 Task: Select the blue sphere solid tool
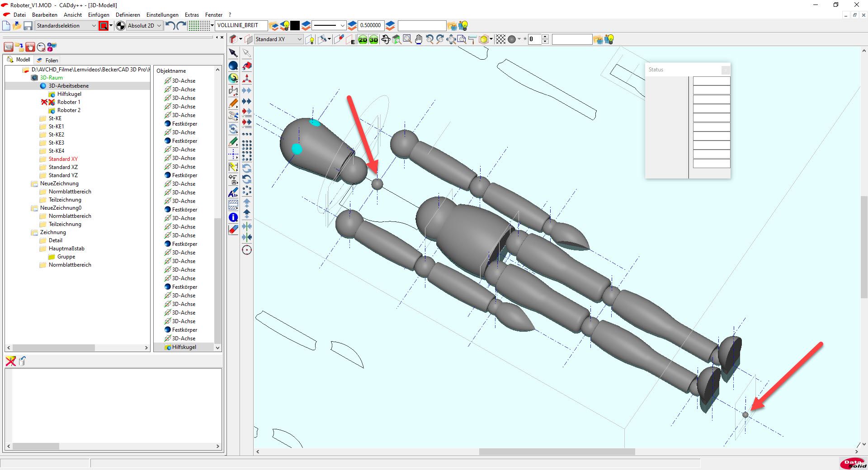click(233, 66)
